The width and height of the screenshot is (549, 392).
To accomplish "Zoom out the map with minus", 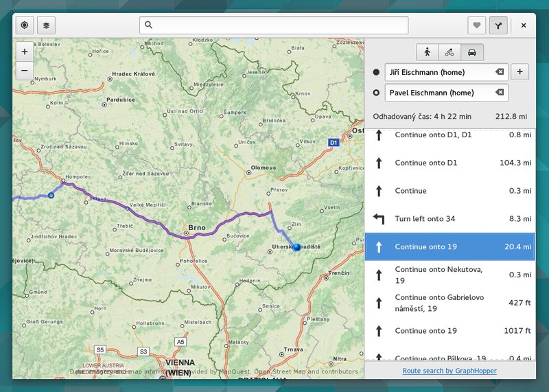I will click(25, 71).
